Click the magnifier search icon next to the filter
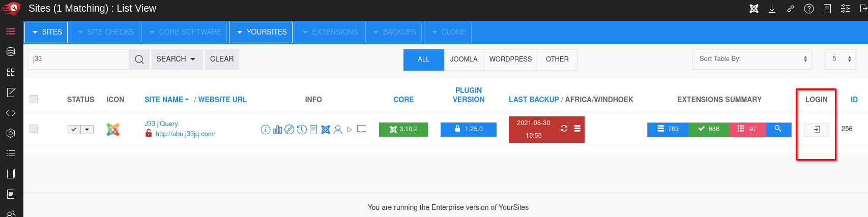 [x=139, y=59]
